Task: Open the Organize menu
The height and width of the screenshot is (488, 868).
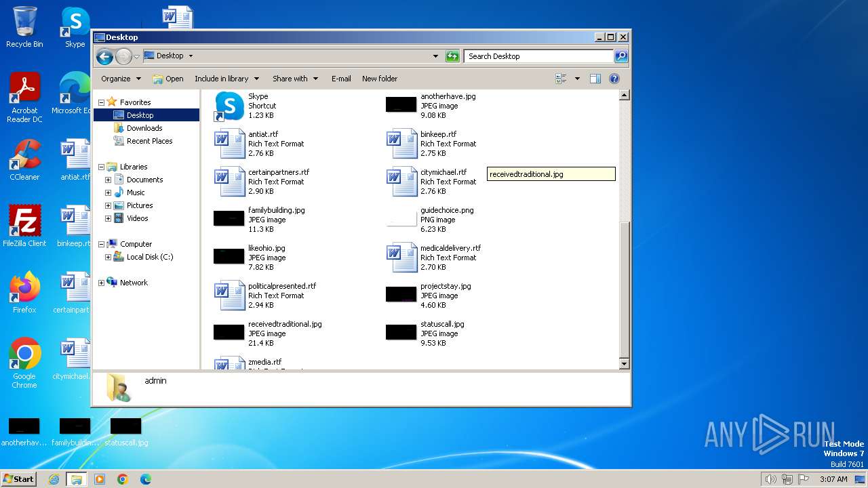Action: coord(121,79)
